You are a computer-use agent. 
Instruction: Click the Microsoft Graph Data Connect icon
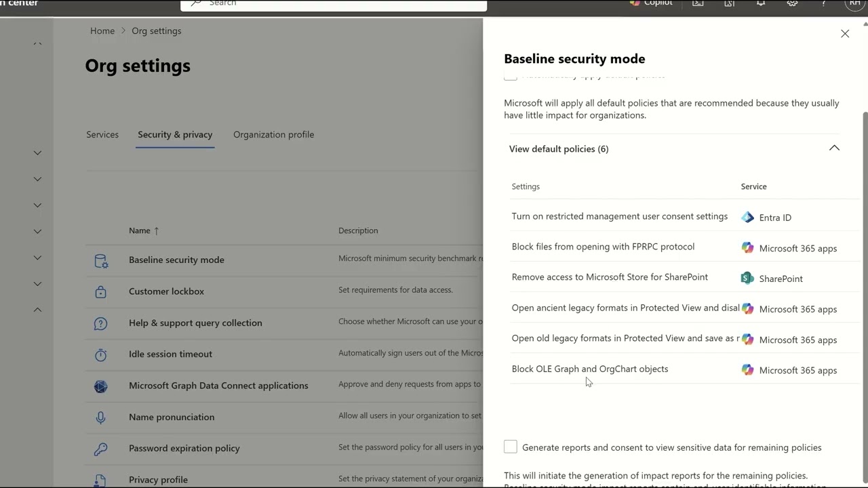(x=100, y=386)
